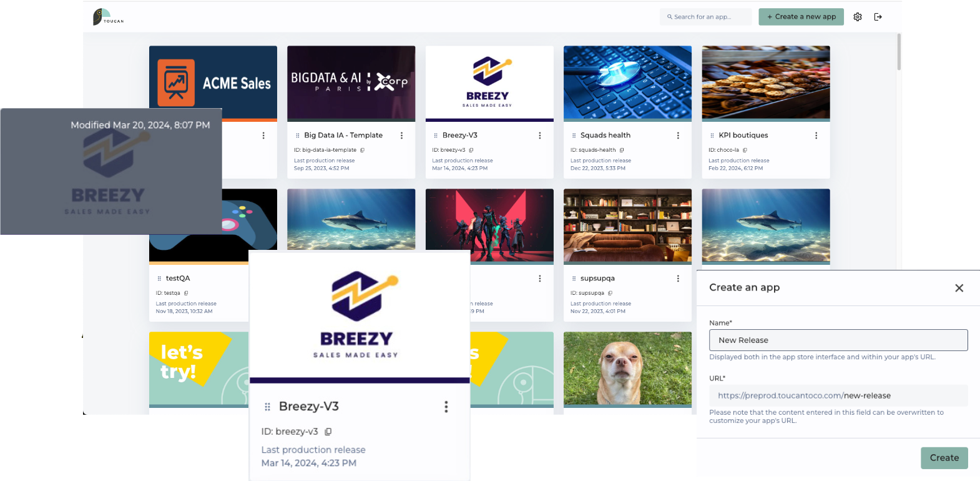Open the enlarged Breezy-V3 card's three-dot menu
980x481 pixels.
pyautogui.click(x=446, y=407)
